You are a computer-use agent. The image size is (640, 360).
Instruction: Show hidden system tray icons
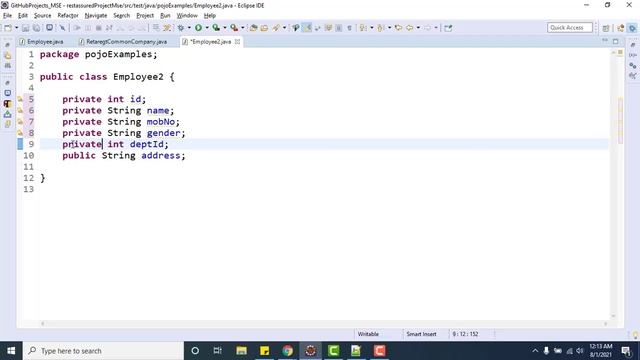click(535, 351)
